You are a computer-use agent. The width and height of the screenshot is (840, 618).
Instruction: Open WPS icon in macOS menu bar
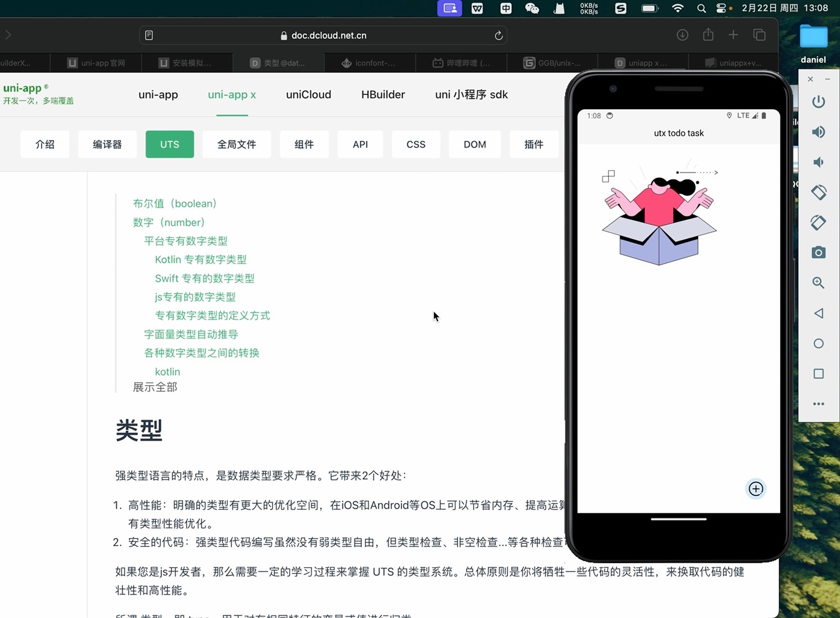[477, 8]
